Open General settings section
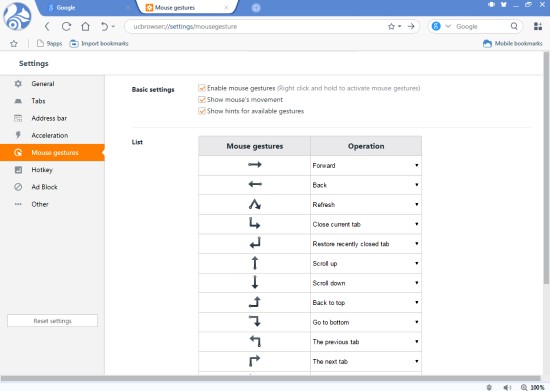The width and height of the screenshot is (550, 391). [x=52, y=84]
